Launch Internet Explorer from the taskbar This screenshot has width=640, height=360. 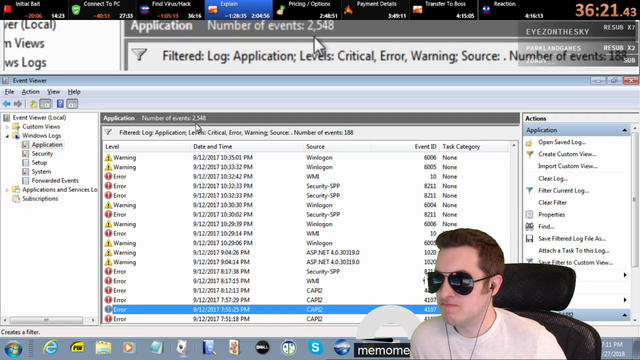tap(51, 348)
